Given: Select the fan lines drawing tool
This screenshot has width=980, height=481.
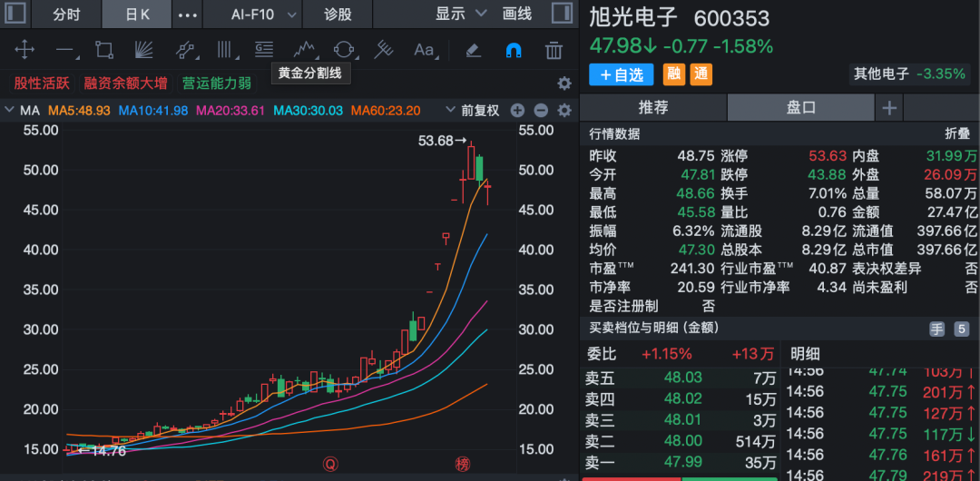Looking at the screenshot, I should point(144,49).
